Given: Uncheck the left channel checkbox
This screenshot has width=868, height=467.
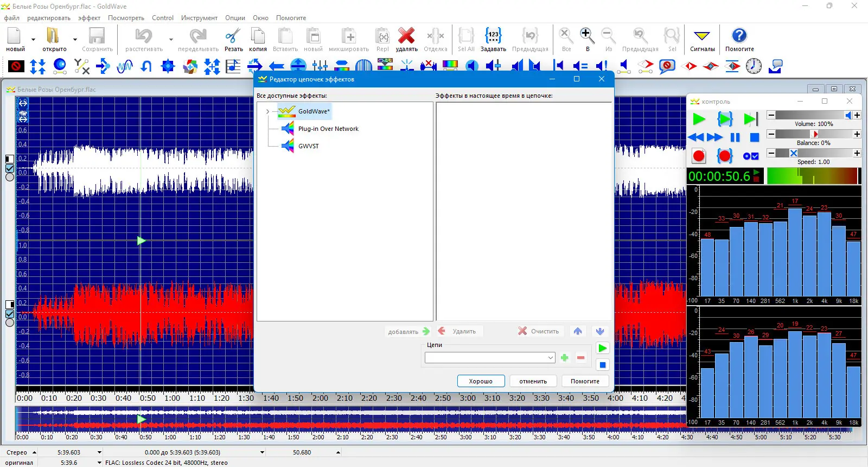Looking at the screenshot, I should (x=10, y=168).
